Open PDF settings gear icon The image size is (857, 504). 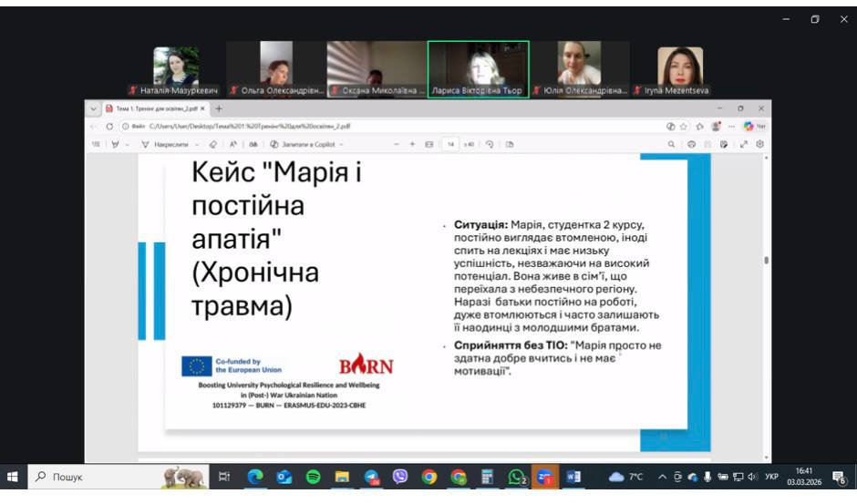759,144
